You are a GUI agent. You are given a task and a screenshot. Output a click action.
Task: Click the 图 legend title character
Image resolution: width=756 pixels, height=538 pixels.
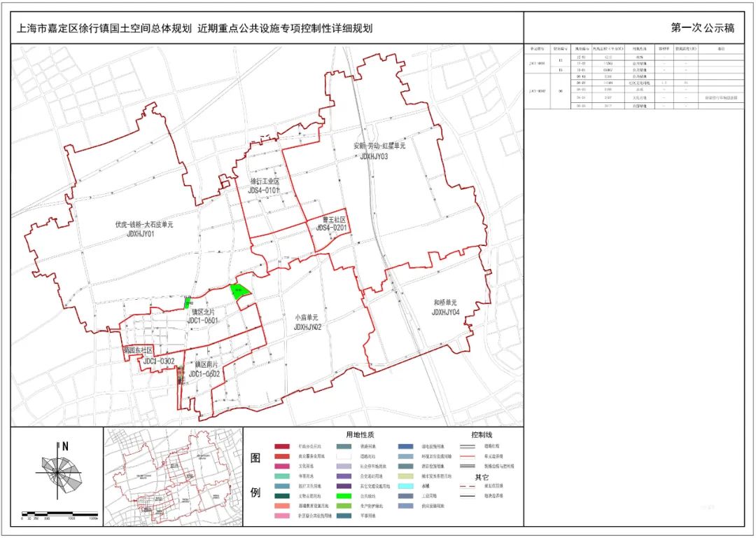(255, 457)
